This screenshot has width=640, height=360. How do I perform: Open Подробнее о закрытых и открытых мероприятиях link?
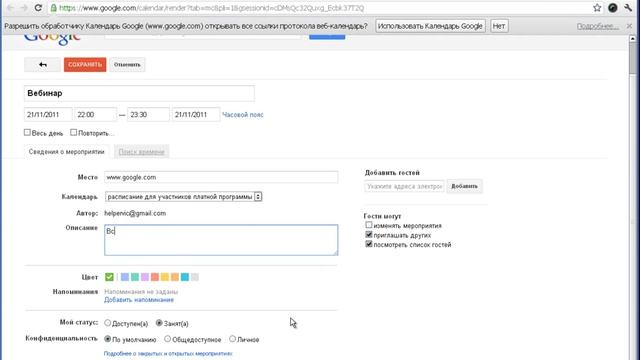pyautogui.click(x=168, y=353)
